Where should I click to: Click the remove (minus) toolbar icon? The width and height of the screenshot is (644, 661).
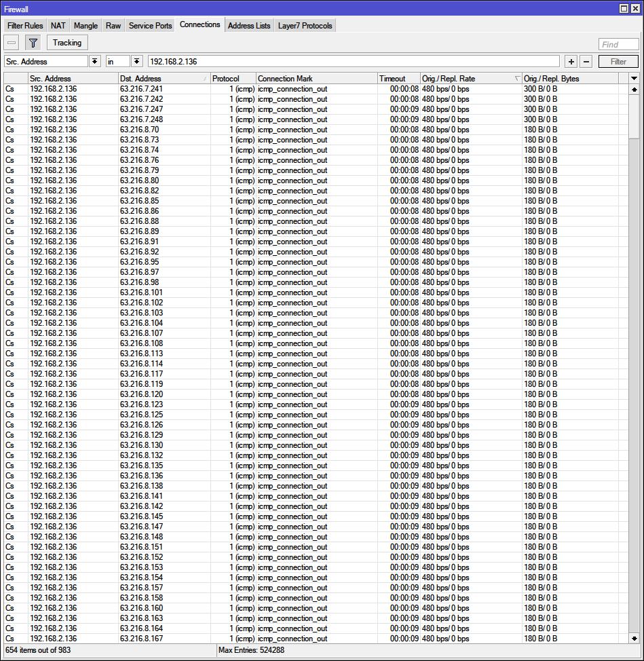12,43
